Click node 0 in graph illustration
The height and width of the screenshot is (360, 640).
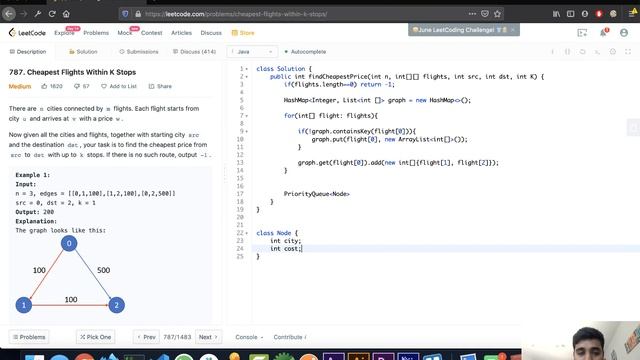[x=69, y=243]
